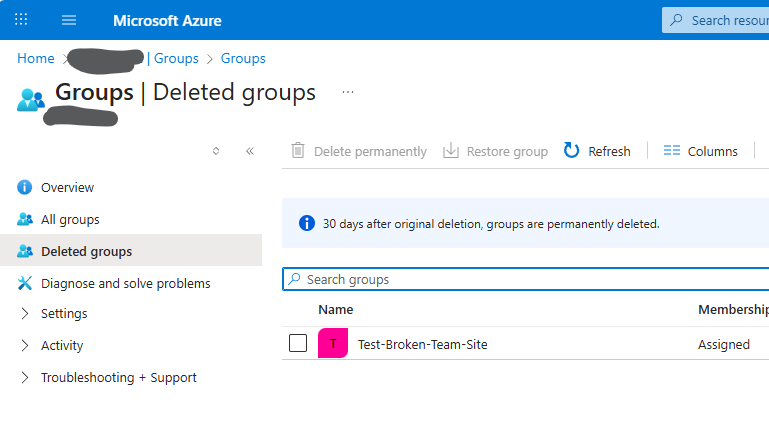Sort by Name column header
769x421 pixels.
click(335, 310)
